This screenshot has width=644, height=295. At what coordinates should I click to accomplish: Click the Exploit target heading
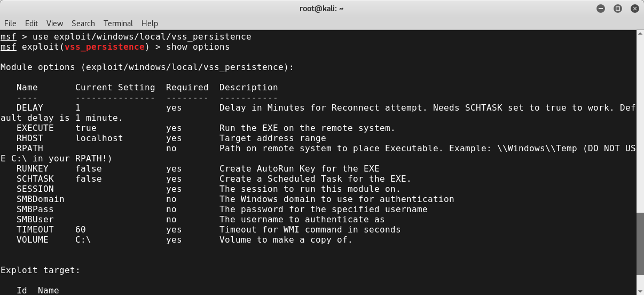tap(41, 270)
